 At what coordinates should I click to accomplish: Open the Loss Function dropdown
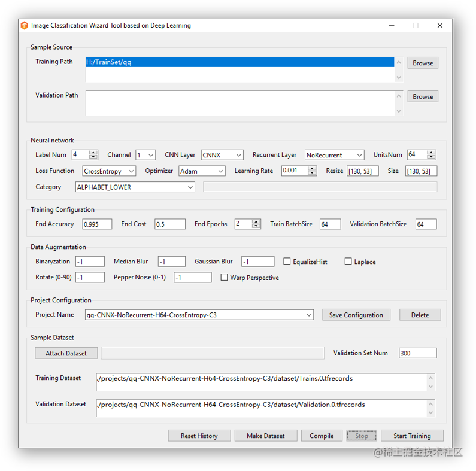coord(109,171)
